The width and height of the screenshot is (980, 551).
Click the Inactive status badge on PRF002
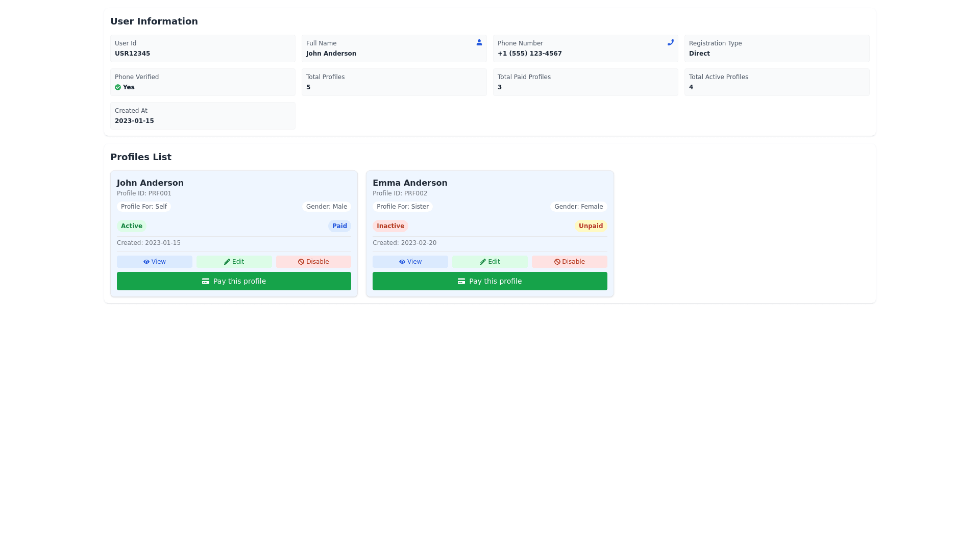coord(390,226)
